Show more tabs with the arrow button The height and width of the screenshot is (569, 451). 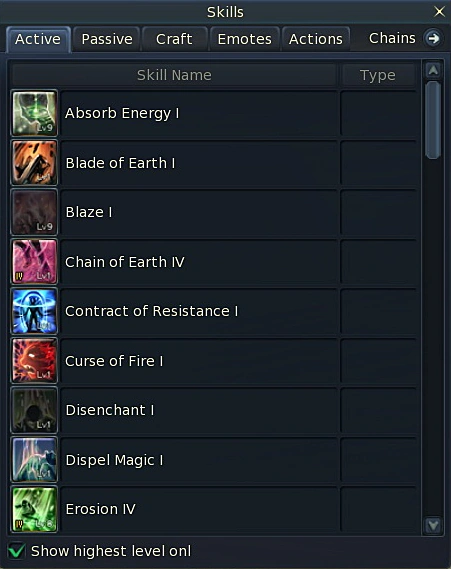point(433,38)
